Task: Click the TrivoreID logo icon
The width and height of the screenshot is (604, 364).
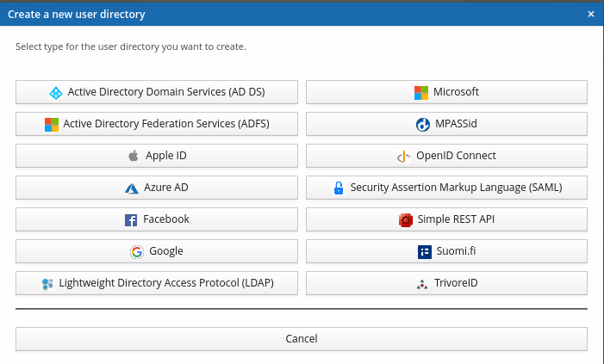Action: (x=422, y=283)
